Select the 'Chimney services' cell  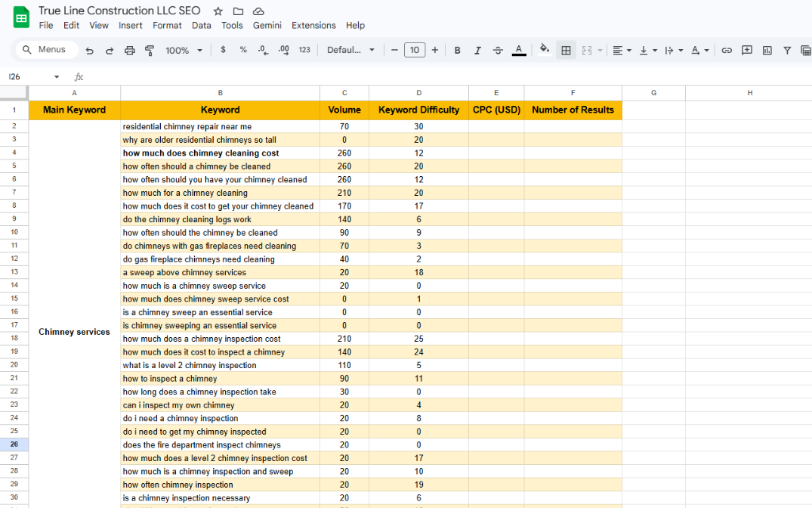(x=74, y=332)
